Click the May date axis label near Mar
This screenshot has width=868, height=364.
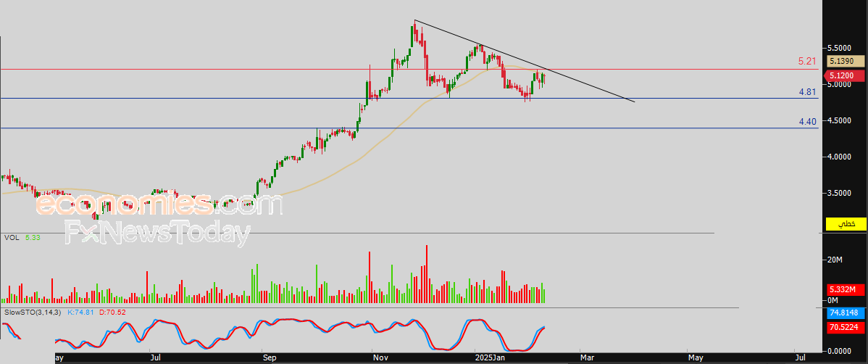pos(694,358)
